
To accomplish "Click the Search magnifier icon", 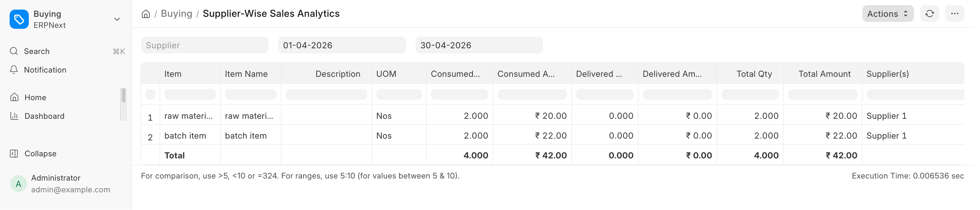I will point(14,51).
